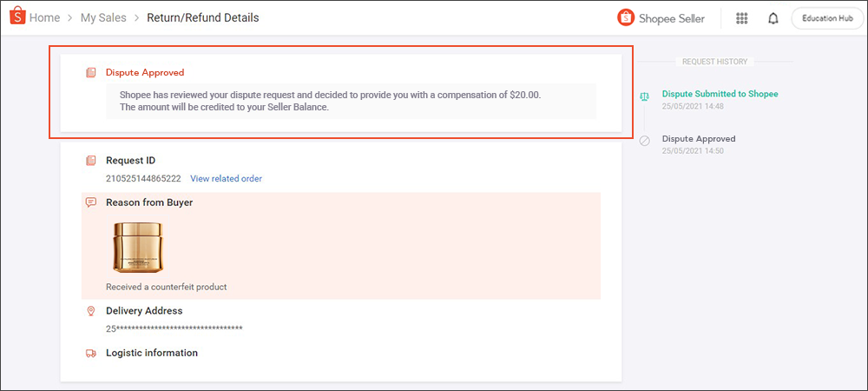Click the gold jar product thumbnail

(138, 247)
